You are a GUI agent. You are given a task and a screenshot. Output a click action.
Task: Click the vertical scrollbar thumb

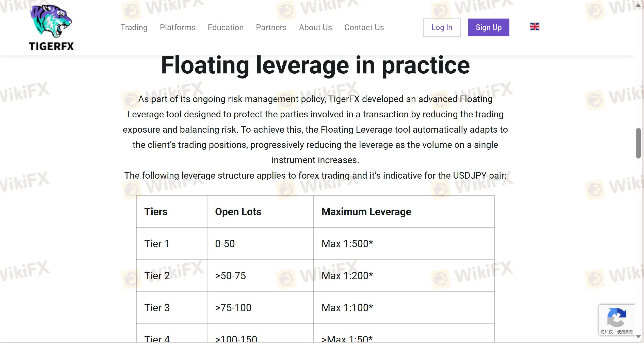tap(638, 143)
